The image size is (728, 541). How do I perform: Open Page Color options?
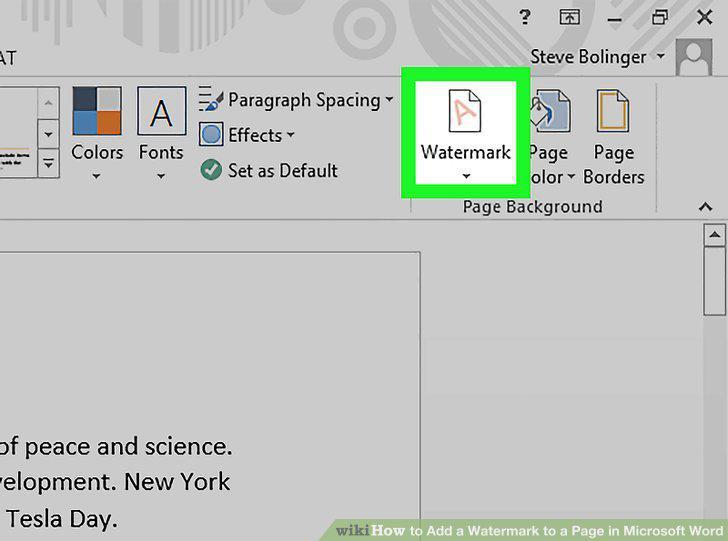click(551, 137)
